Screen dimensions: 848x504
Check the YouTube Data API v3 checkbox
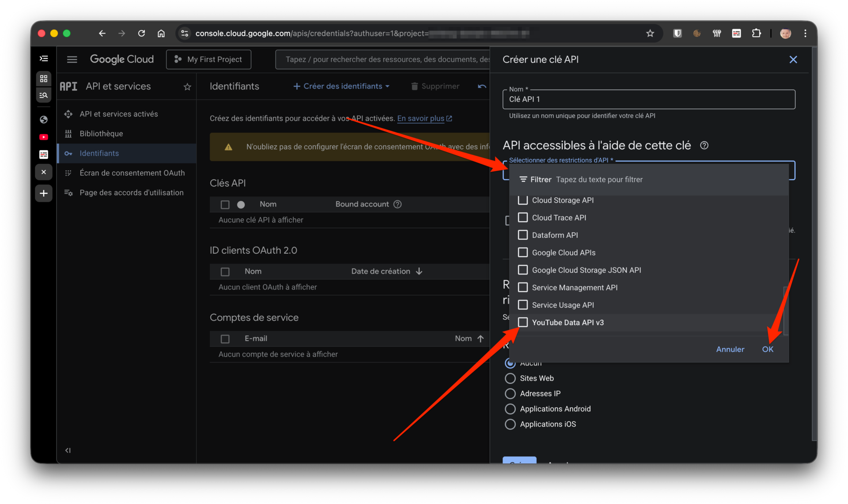click(522, 323)
